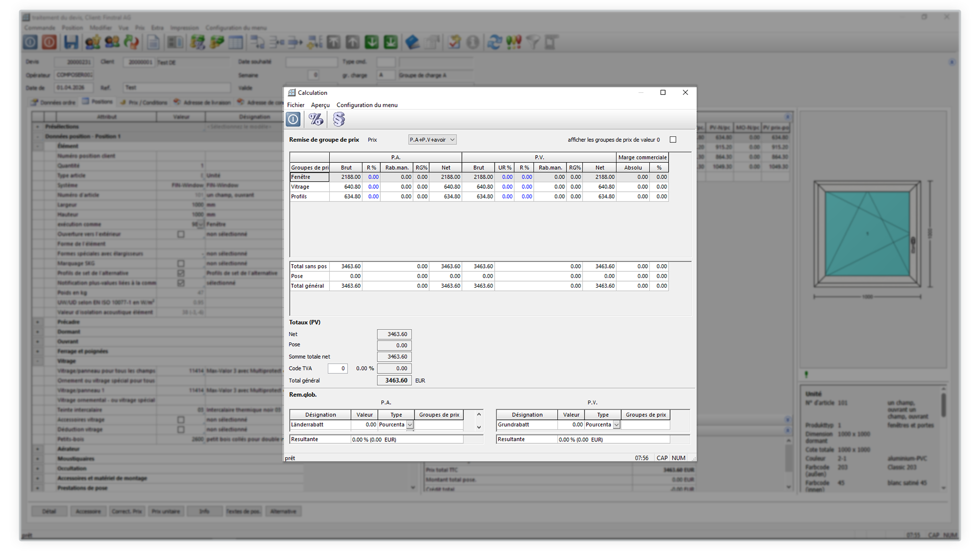Toggle 'Marquage SKG' checkbox
Image resolution: width=980 pixels, height=551 pixels.
(x=181, y=264)
